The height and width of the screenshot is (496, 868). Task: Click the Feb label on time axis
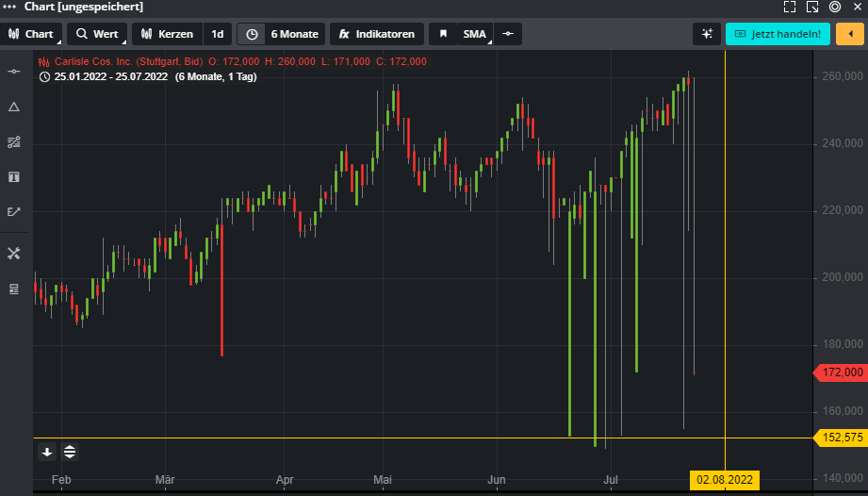[61, 480]
